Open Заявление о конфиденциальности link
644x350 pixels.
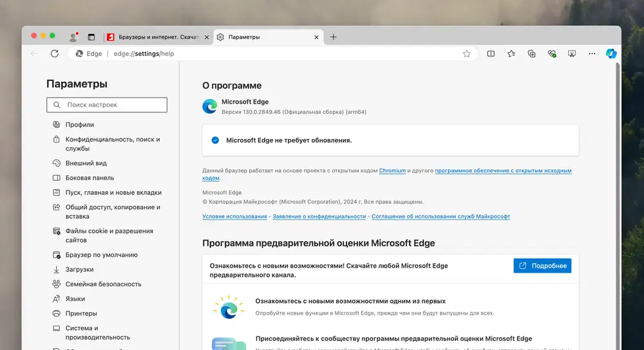319,217
